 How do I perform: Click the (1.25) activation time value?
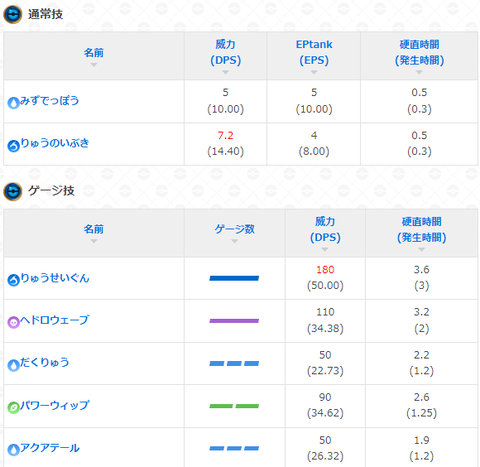[421, 413]
